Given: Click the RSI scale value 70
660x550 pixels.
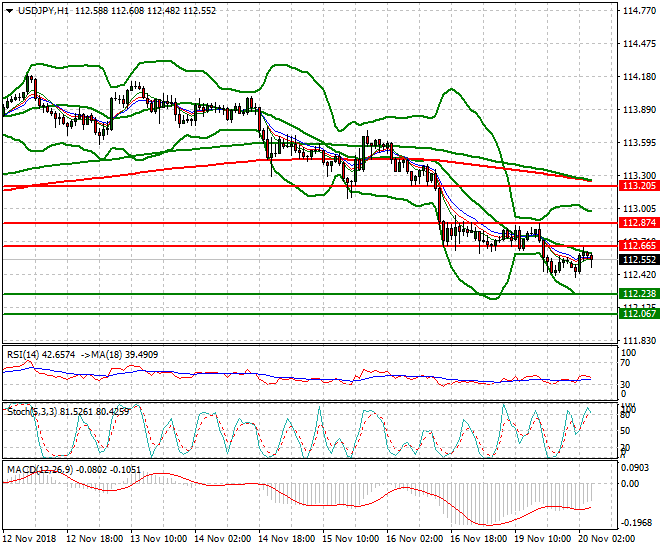Looking at the screenshot, I should click(x=627, y=363).
